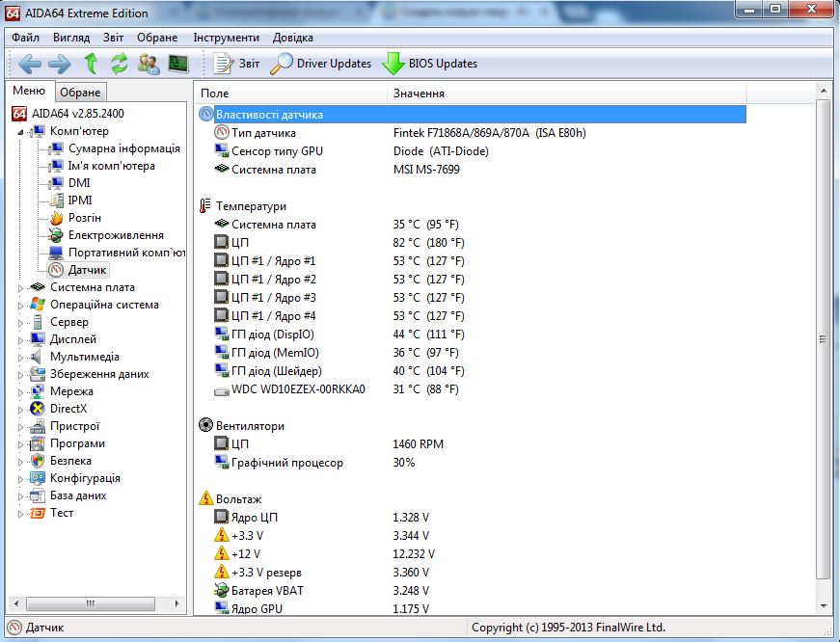The width and height of the screenshot is (840, 642).
Task: Sort by the Значення column header
Action: pos(419,94)
